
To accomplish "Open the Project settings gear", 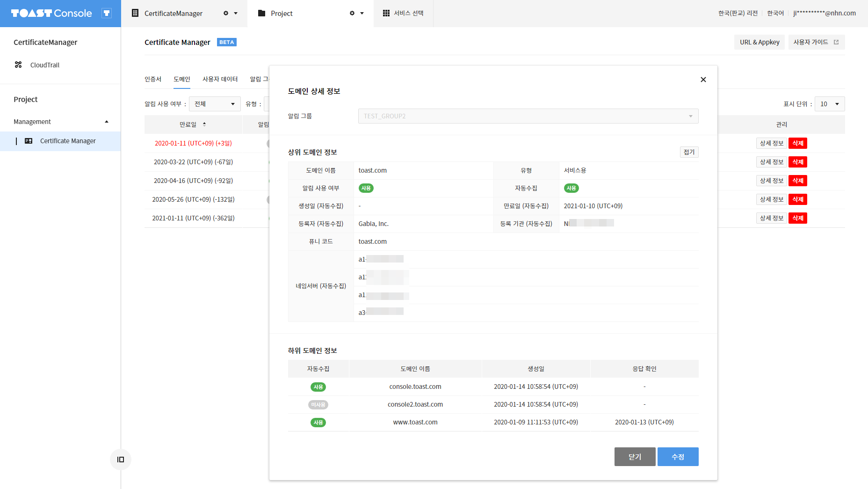I will click(352, 13).
